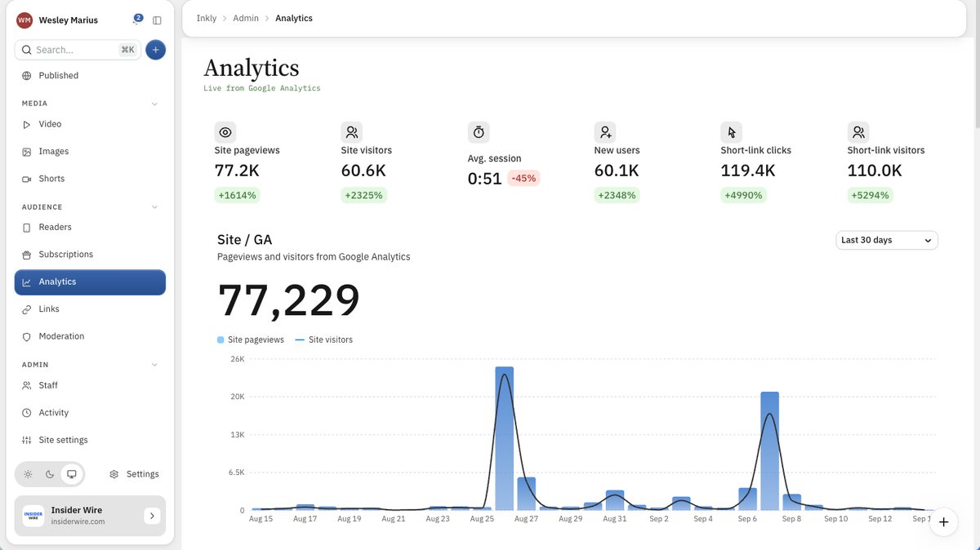Click the 77,229 total number
This screenshot has height=550, width=980.
289,301
